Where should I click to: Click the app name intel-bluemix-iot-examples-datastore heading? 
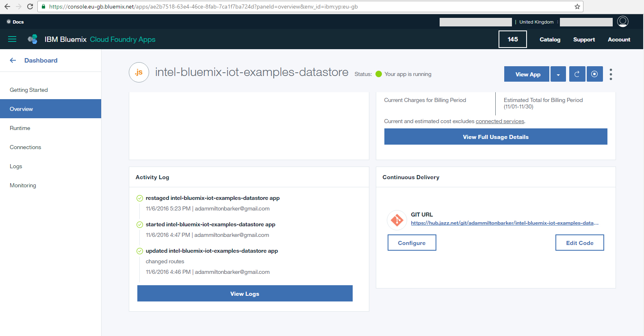point(252,72)
